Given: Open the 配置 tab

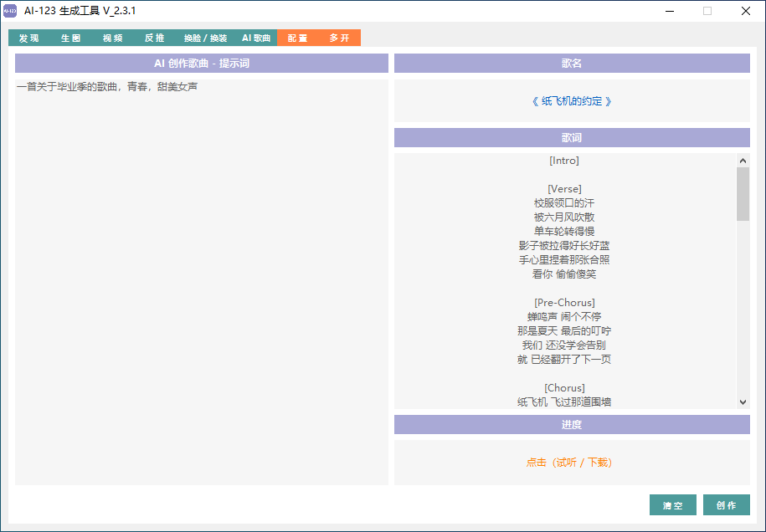Looking at the screenshot, I should pos(297,38).
